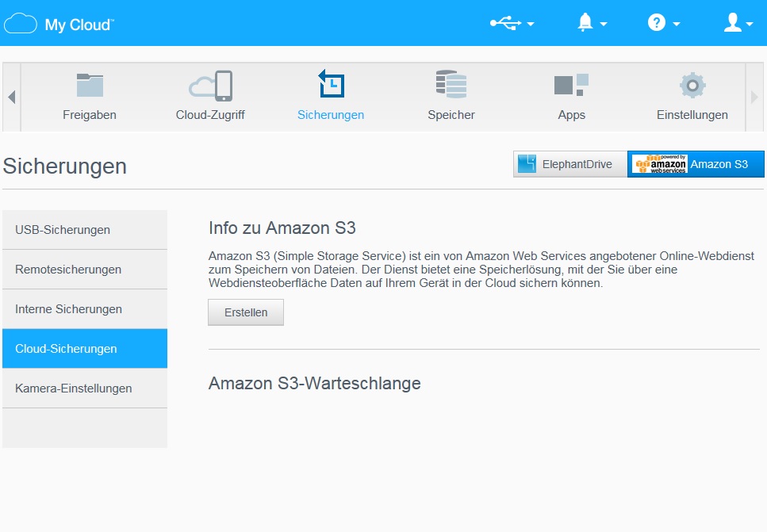Switch to the ElephantDrive tab

[x=569, y=164]
